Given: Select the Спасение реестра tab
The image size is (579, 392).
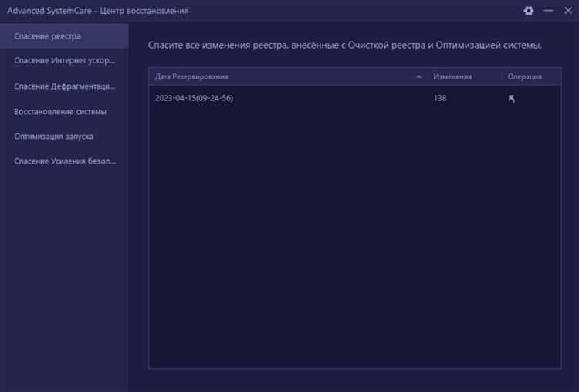Looking at the screenshot, I should [x=64, y=36].
